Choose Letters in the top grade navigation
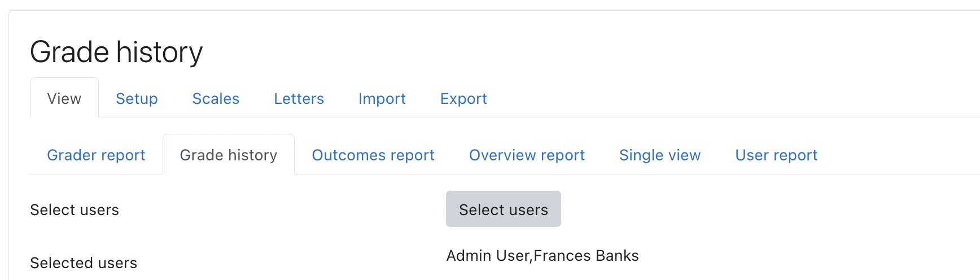 click(299, 98)
